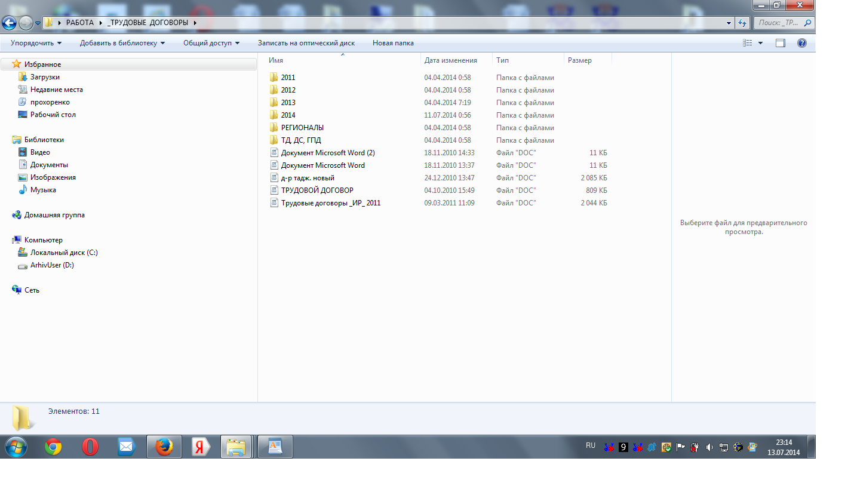Toggle the preview pane button

tap(781, 43)
